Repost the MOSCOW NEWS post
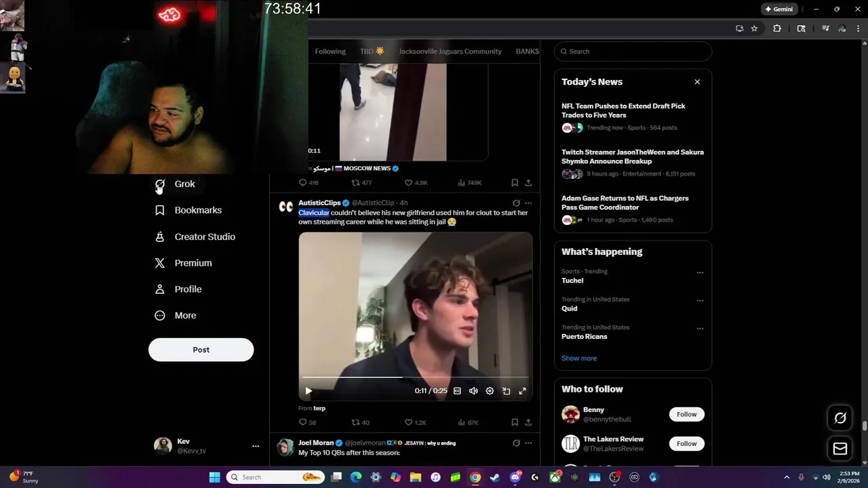Screen dimensions: 868x488 click(x=361, y=183)
